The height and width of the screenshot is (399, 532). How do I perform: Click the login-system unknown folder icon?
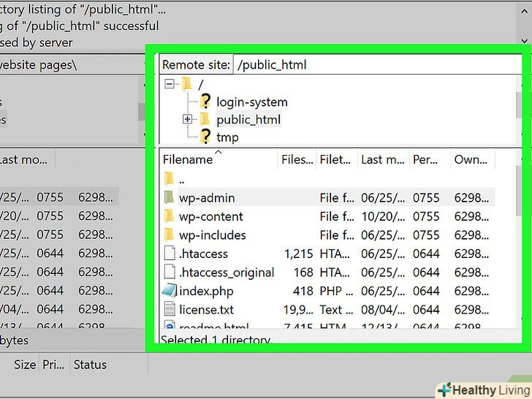(205, 102)
